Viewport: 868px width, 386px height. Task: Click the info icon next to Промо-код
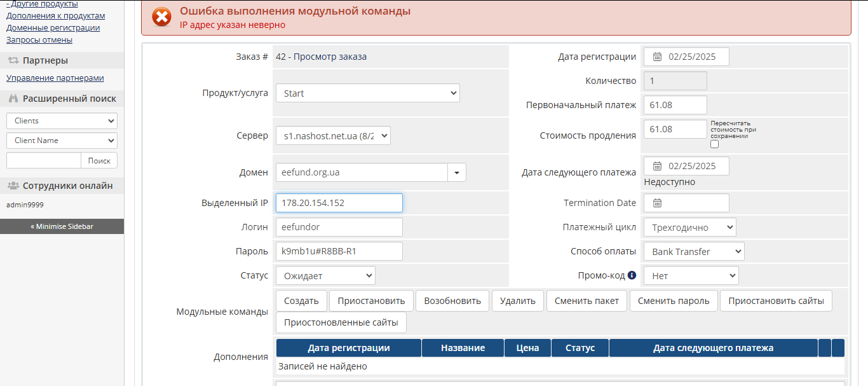coord(630,275)
